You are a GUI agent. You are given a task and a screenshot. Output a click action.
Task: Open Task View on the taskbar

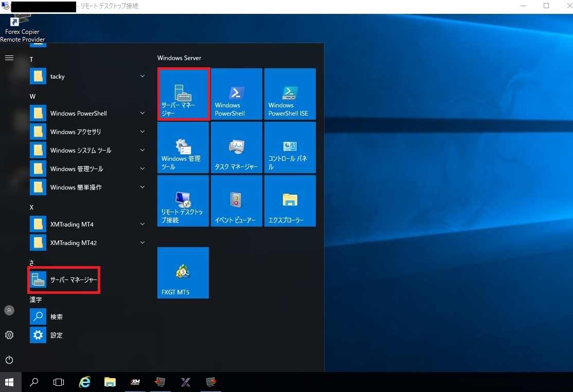[x=59, y=382]
